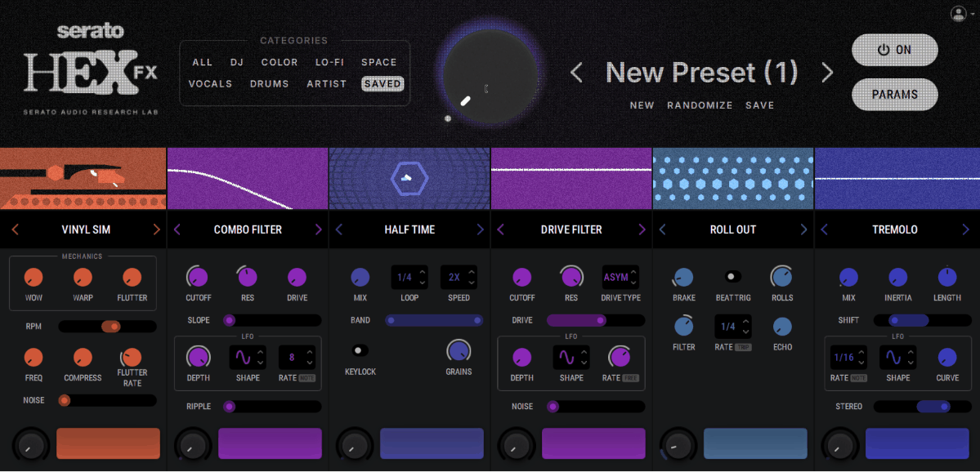Adjust the Drive slider in Drive Filter
Screen dimensions: 980x472
[596, 320]
